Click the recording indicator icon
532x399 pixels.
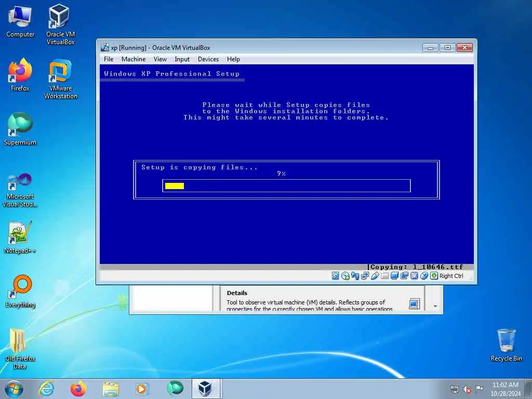click(404, 276)
